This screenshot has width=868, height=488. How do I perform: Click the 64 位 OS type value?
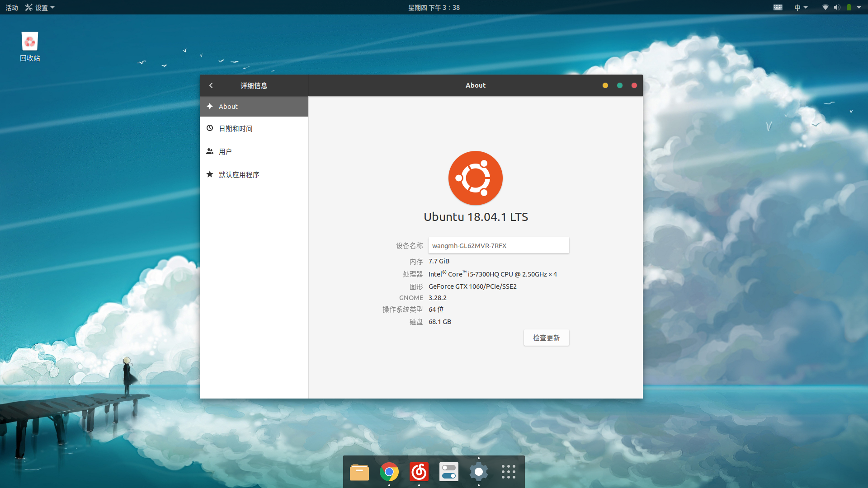[x=436, y=310]
